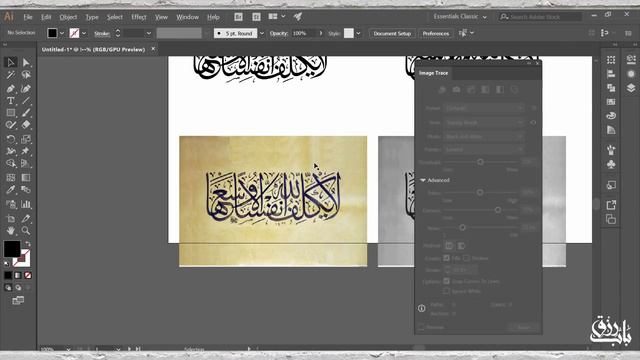The width and height of the screenshot is (640, 360).
Task: Open the Mode dropdown in Image Trace
Action: point(484,136)
